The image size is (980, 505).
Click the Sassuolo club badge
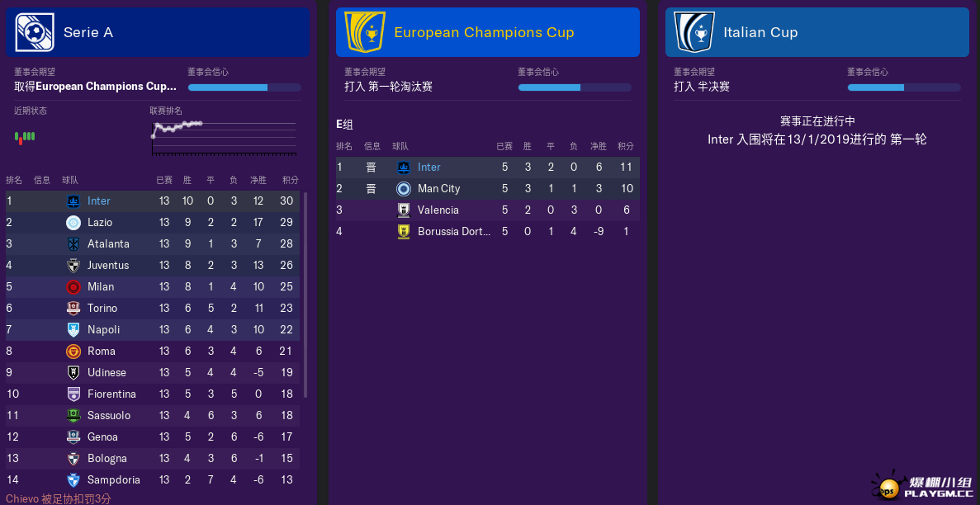tap(73, 416)
